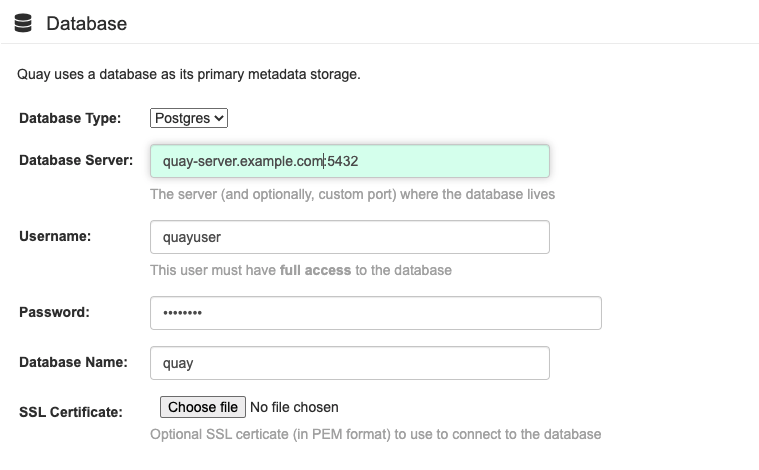Viewport: 759px width, 470px height.
Task: Click the optional SSL PEM format hint
Action: 375,434
